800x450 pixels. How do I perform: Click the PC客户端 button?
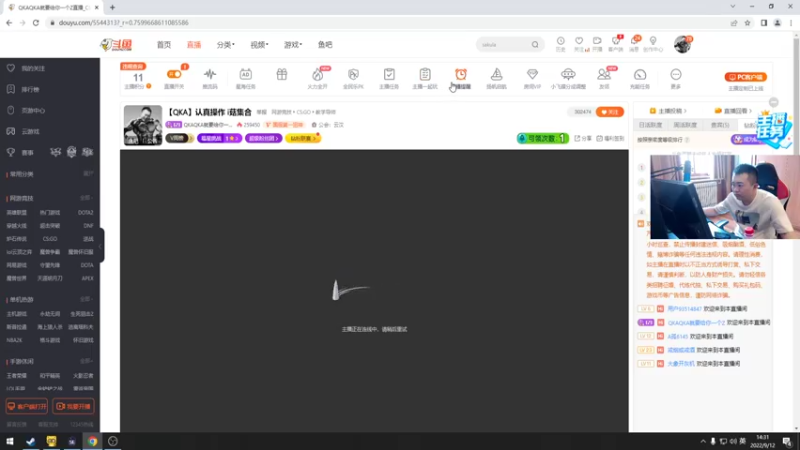click(x=745, y=77)
